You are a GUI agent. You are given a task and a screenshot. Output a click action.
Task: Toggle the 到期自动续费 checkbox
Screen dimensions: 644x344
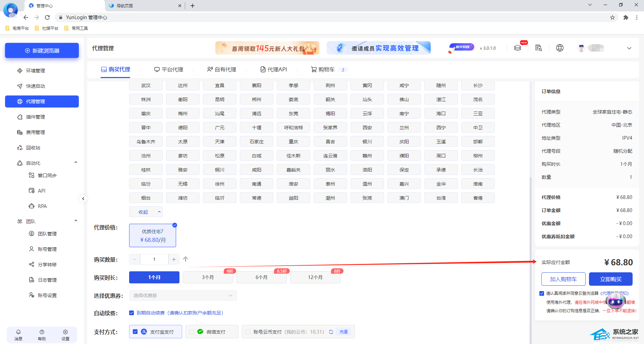tap(131, 313)
